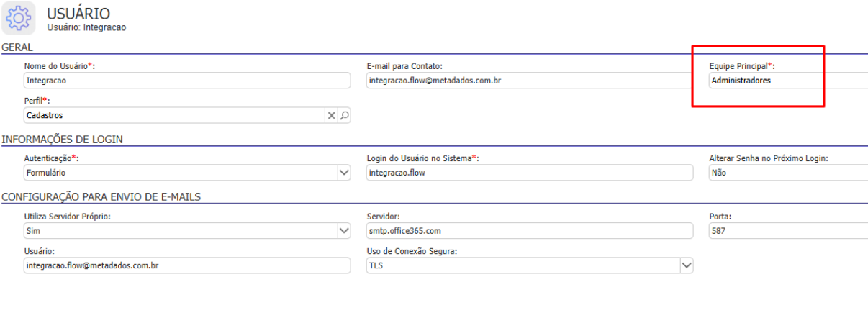Expand the Autenticação dropdown arrow
This screenshot has width=868, height=318.
(x=343, y=173)
